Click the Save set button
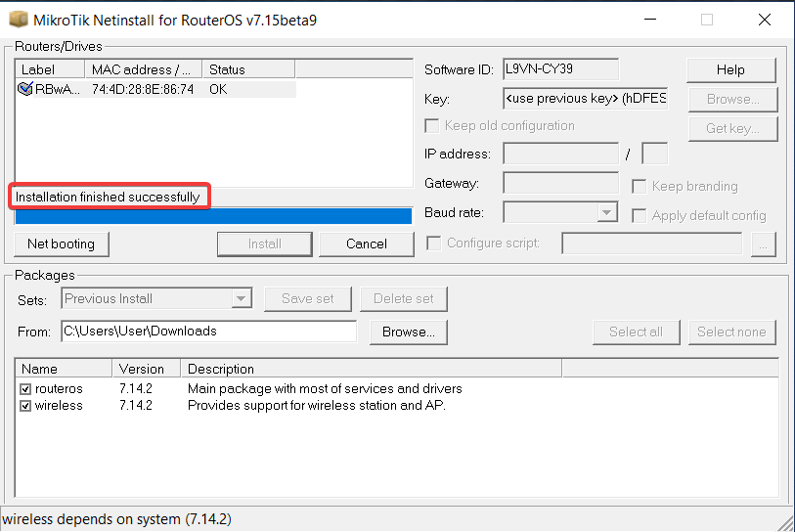The width and height of the screenshot is (795, 532). tap(308, 298)
